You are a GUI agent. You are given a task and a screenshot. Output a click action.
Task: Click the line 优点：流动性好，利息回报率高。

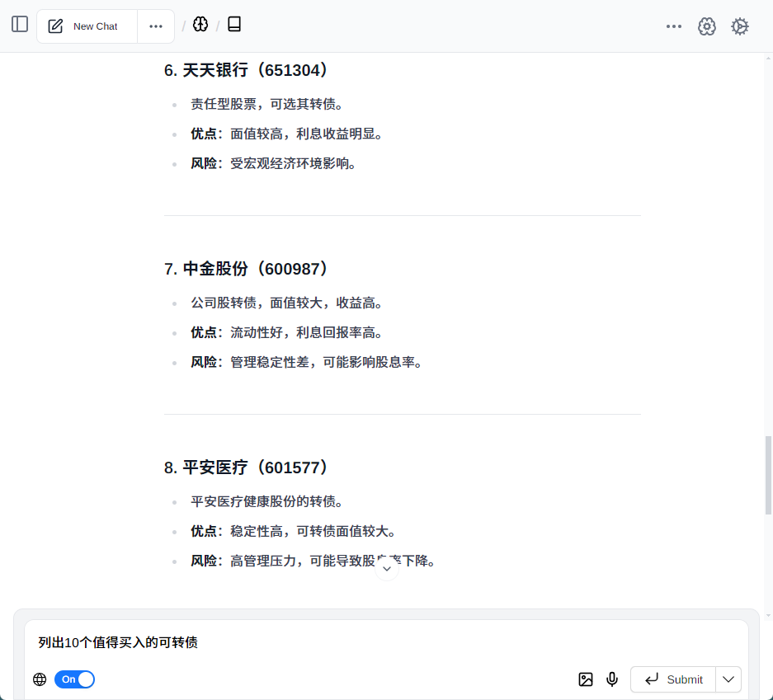pyautogui.click(x=286, y=332)
